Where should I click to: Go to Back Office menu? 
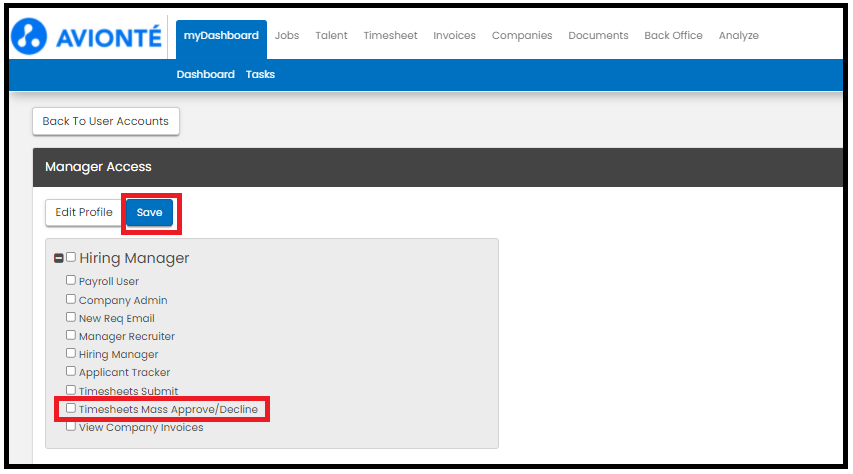pyautogui.click(x=673, y=35)
